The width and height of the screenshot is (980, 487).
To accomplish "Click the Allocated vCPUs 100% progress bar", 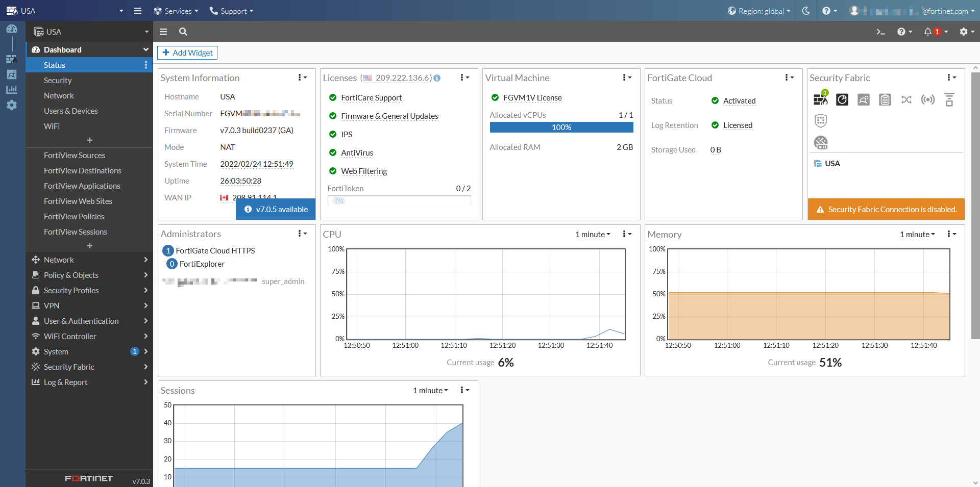I will pos(560,127).
